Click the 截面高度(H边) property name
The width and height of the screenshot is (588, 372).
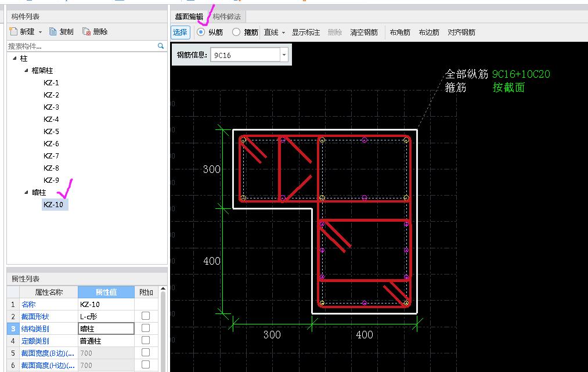[48, 365]
